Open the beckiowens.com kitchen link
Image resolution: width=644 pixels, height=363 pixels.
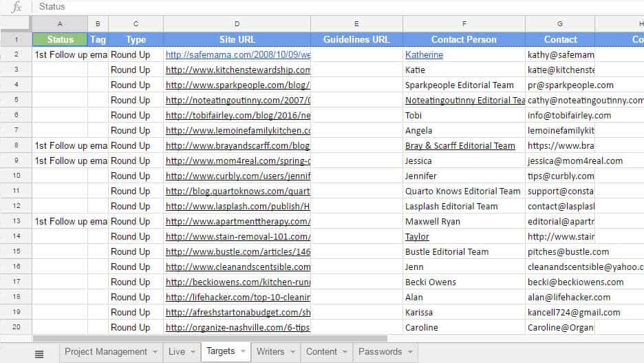(x=238, y=282)
